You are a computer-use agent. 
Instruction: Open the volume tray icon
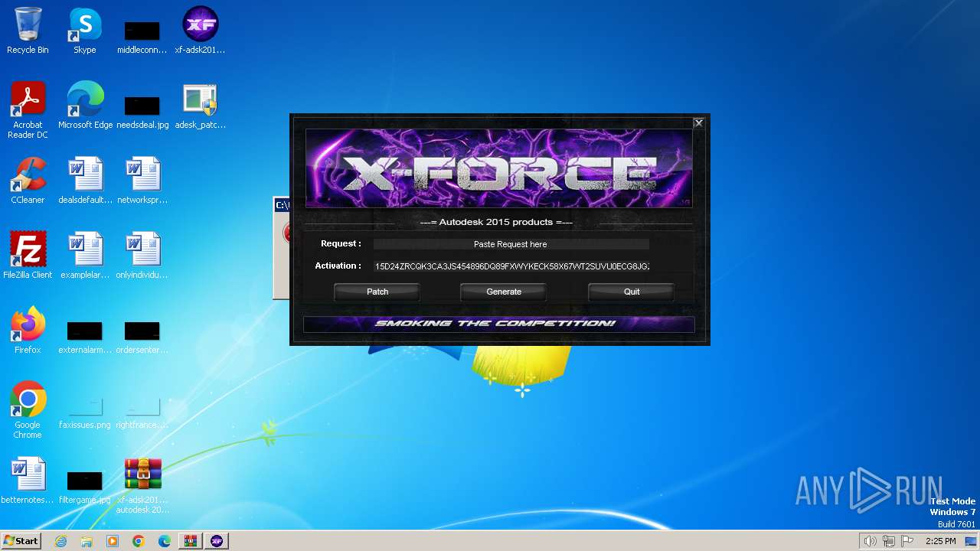[x=871, y=541]
